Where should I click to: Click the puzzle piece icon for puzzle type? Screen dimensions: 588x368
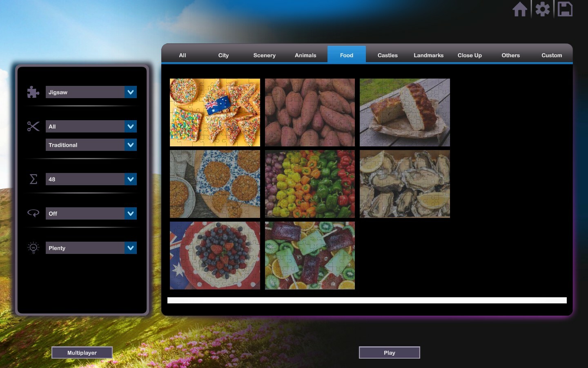point(33,92)
